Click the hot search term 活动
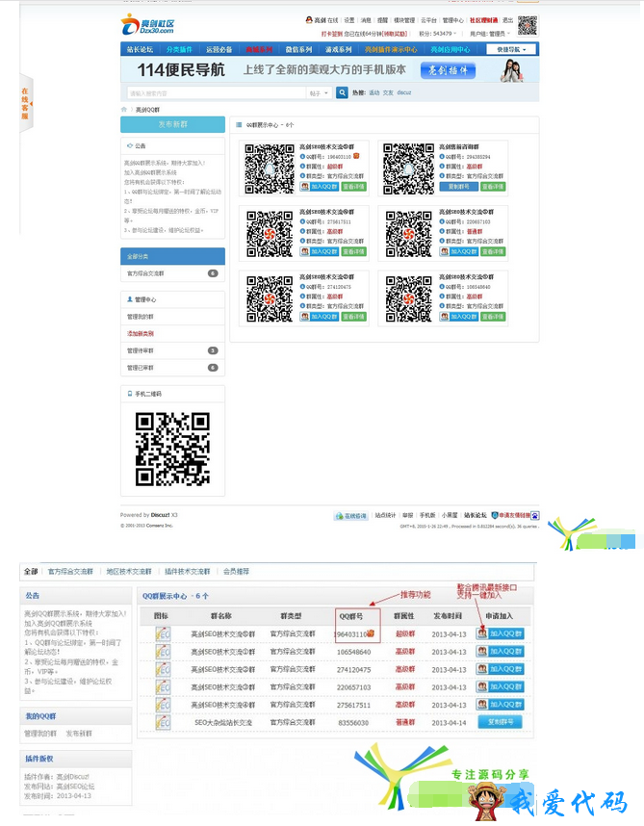This screenshot has height=826, width=644. pos(374,92)
